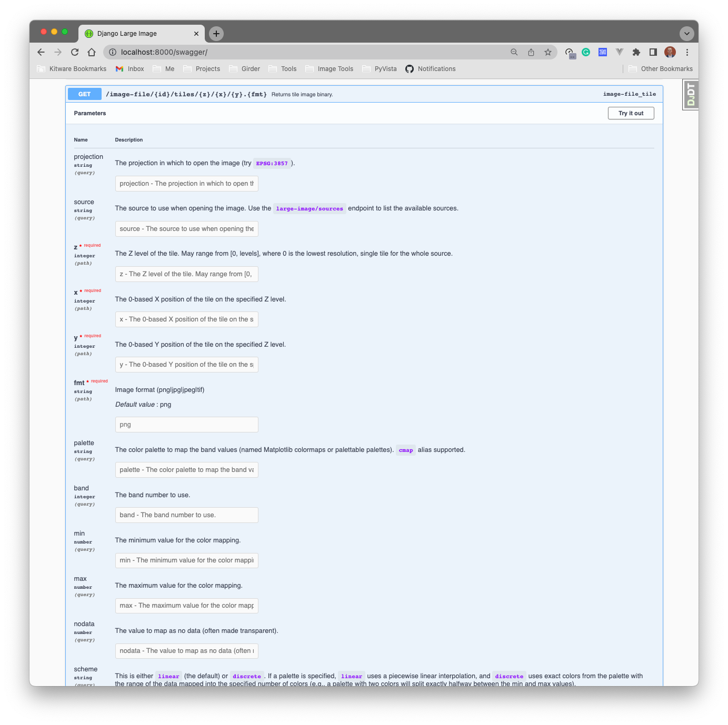Screen dimensions: 728x725
Task: Click the browser forward arrow
Action: coord(58,52)
